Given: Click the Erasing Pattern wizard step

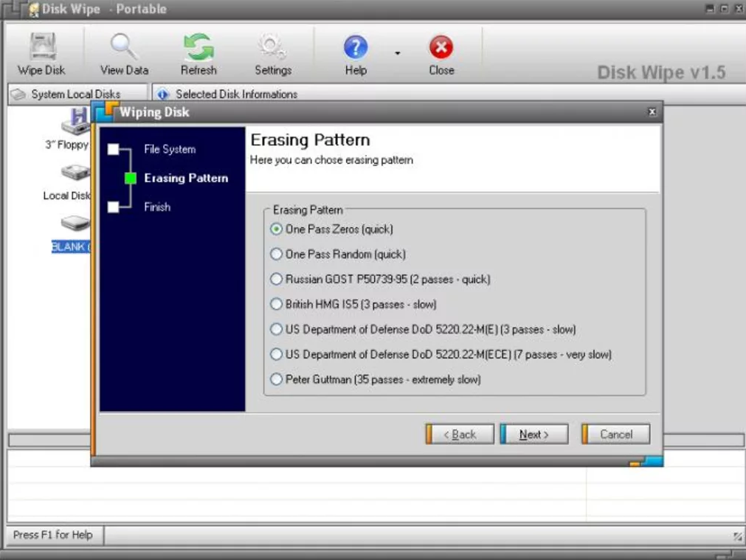Looking at the screenshot, I should [x=186, y=178].
